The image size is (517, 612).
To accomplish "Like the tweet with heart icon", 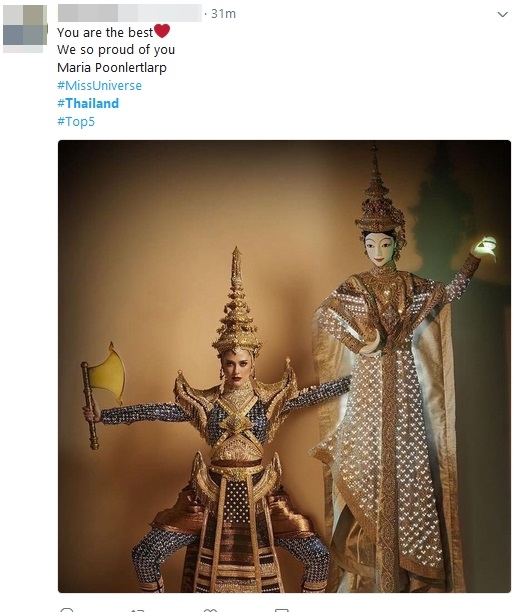I will (210, 610).
